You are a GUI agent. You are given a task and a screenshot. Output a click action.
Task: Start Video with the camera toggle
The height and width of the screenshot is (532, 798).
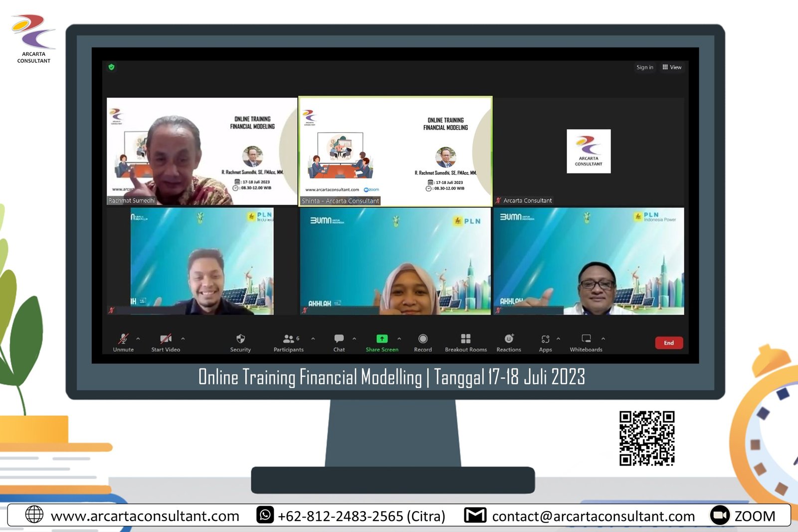pyautogui.click(x=166, y=339)
